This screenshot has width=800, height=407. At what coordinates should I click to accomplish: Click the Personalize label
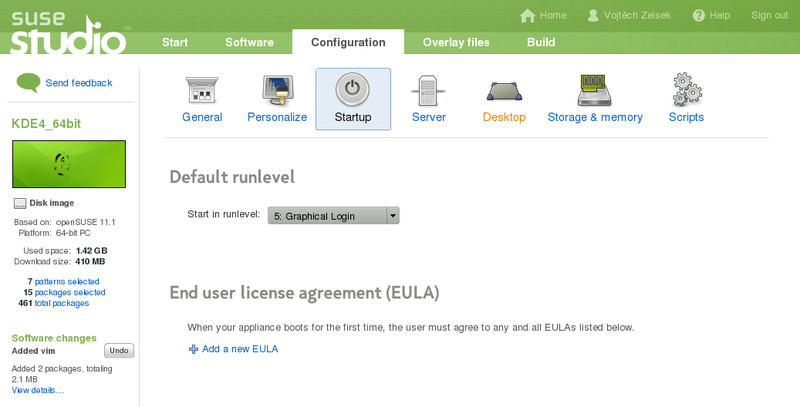click(x=277, y=117)
